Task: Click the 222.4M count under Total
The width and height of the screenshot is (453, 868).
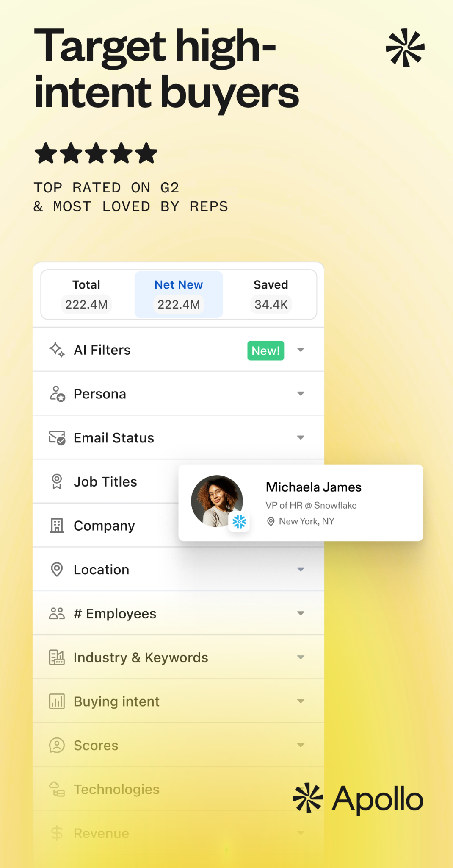Action: coord(86,304)
